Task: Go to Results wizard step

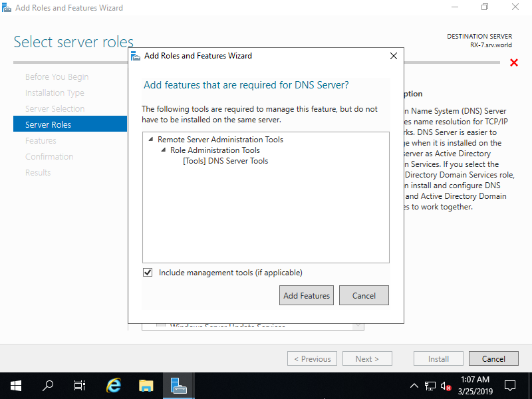Action: click(x=38, y=173)
